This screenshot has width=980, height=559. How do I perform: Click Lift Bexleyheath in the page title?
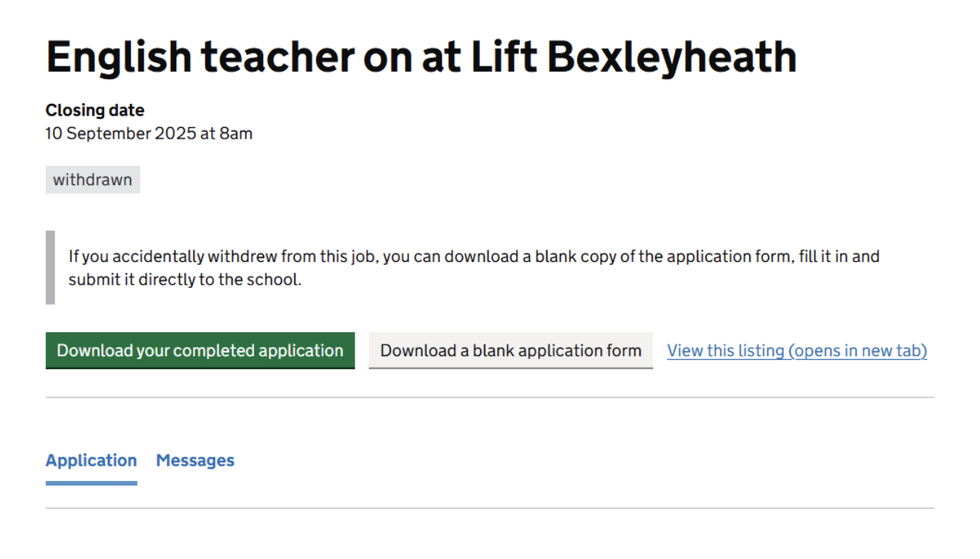click(633, 57)
